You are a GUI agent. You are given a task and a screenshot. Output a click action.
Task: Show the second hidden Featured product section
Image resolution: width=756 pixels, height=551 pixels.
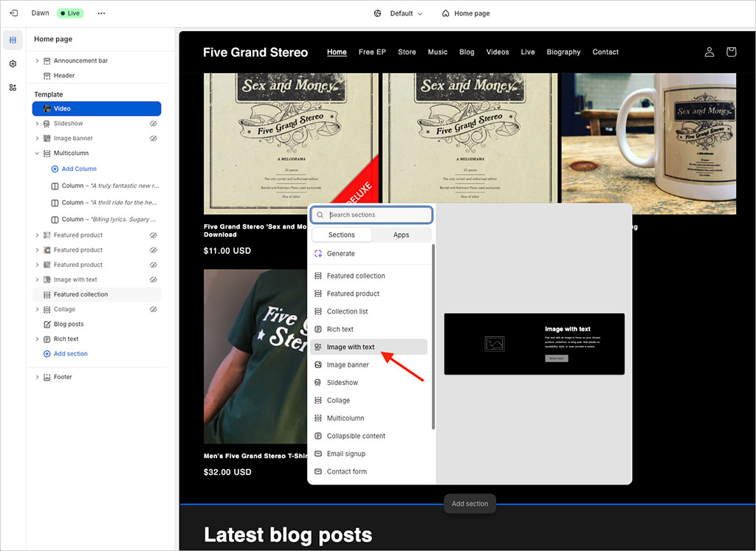point(154,250)
